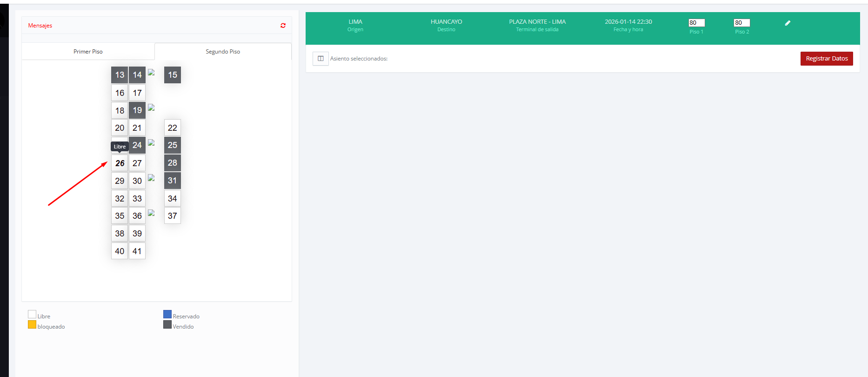Image resolution: width=868 pixels, height=377 pixels.
Task: Click sold seat 15
Action: click(x=172, y=75)
